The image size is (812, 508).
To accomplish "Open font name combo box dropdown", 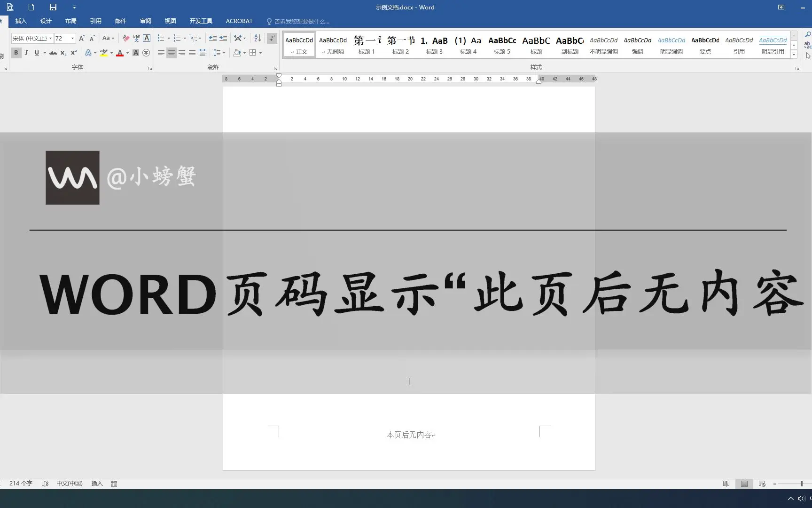I will click(x=50, y=38).
